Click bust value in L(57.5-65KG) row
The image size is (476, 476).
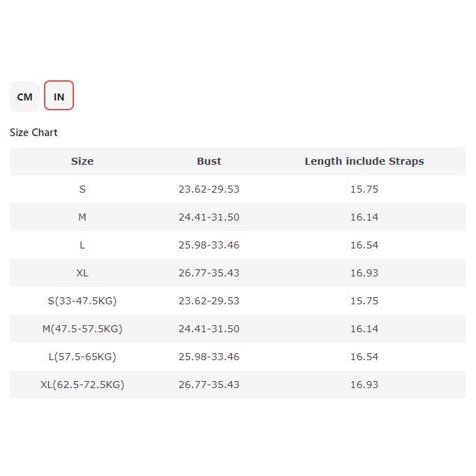209,357
